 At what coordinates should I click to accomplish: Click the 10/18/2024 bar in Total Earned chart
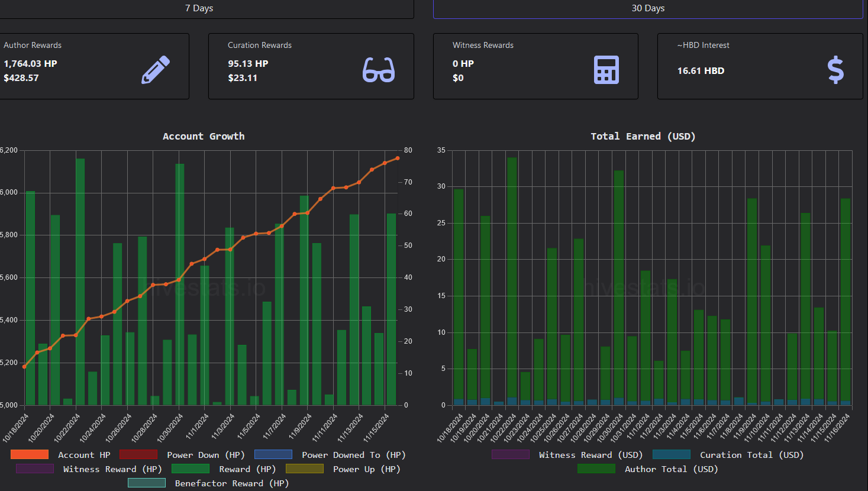[459, 297]
